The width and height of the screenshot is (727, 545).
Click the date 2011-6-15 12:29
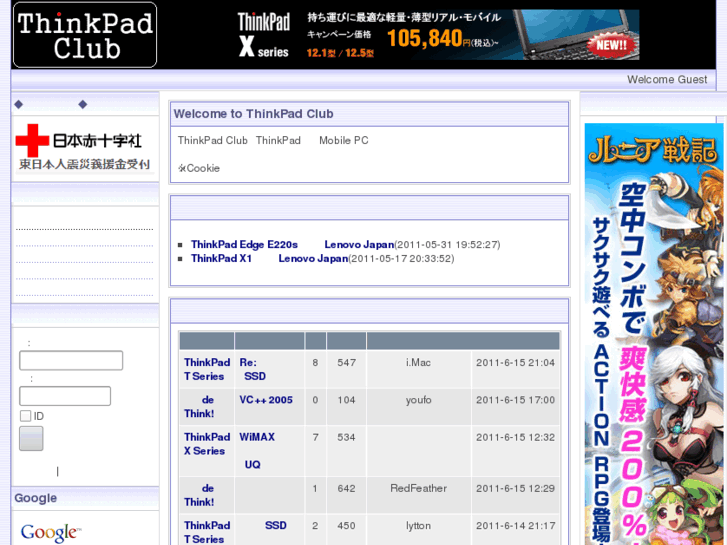coord(515,488)
